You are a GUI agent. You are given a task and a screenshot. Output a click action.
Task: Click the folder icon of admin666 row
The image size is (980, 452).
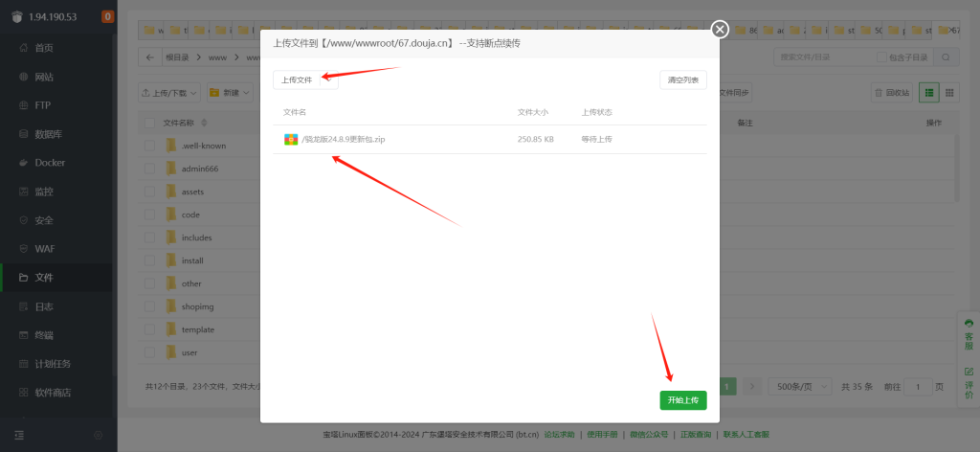pos(171,169)
